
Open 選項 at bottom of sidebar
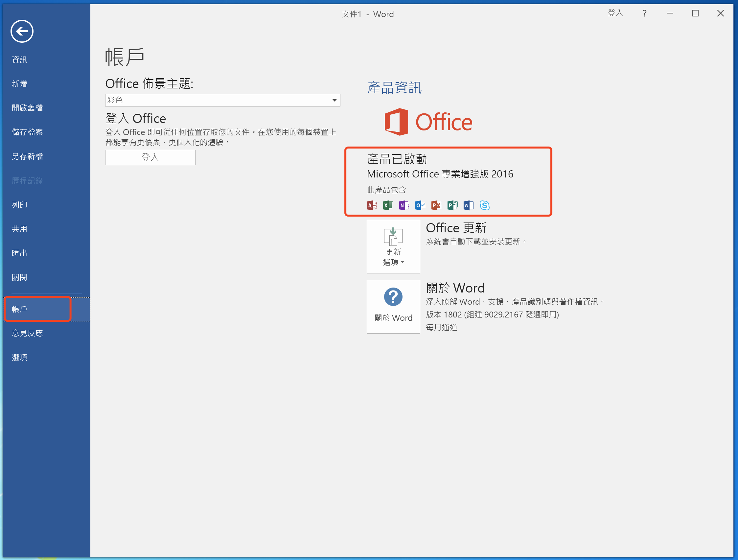19,358
